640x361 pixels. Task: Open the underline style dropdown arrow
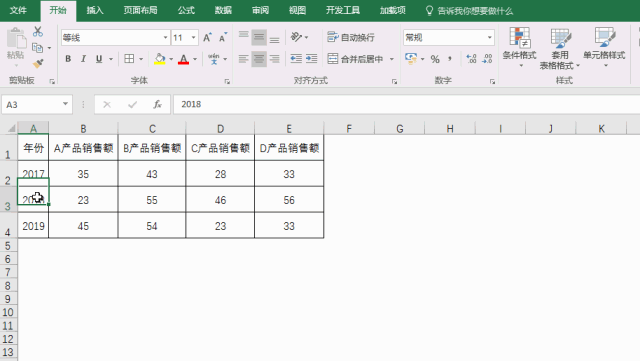click(111, 59)
